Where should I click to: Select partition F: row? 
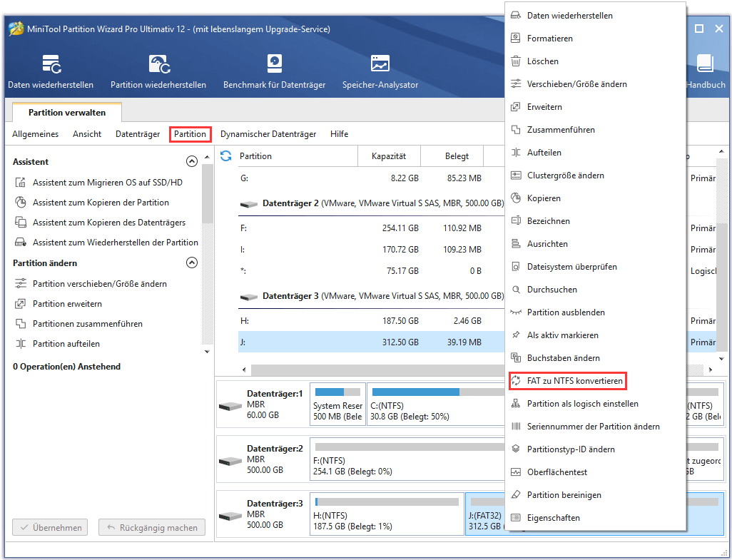(x=371, y=228)
